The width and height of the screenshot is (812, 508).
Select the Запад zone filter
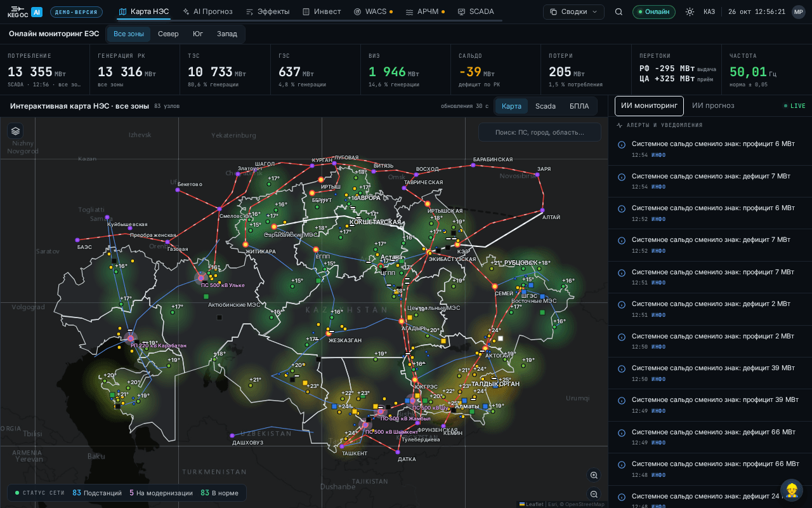click(227, 34)
